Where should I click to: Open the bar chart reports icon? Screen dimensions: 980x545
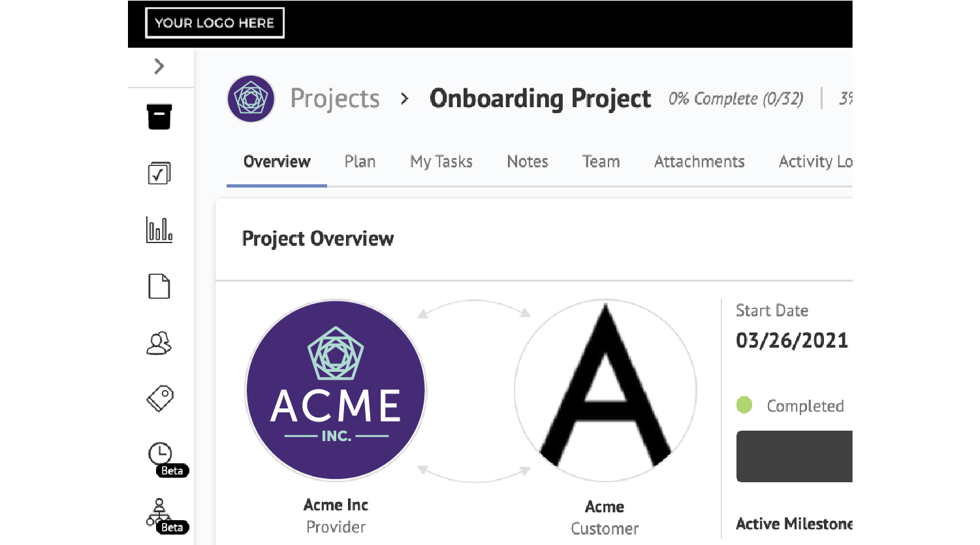tap(159, 230)
